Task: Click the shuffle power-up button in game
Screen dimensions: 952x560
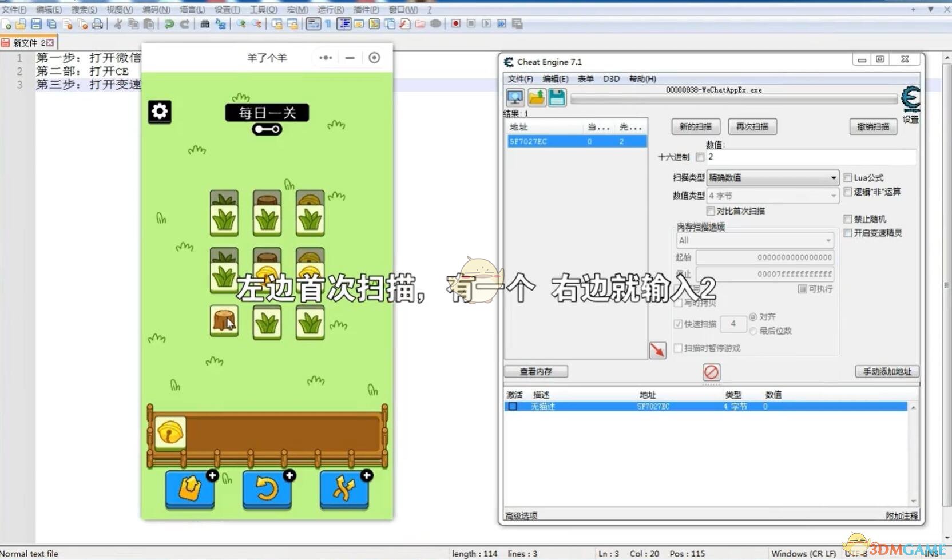Action: point(344,488)
